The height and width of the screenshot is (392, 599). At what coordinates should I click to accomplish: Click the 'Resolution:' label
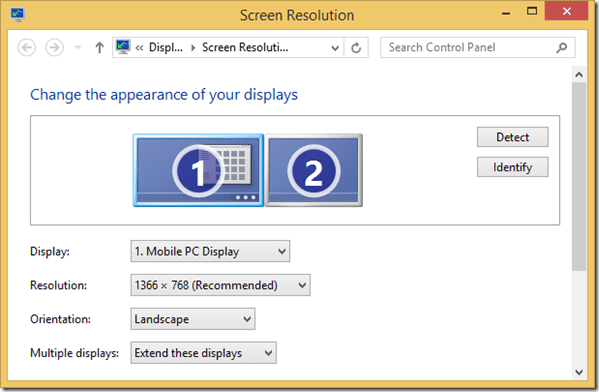point(58,285)
